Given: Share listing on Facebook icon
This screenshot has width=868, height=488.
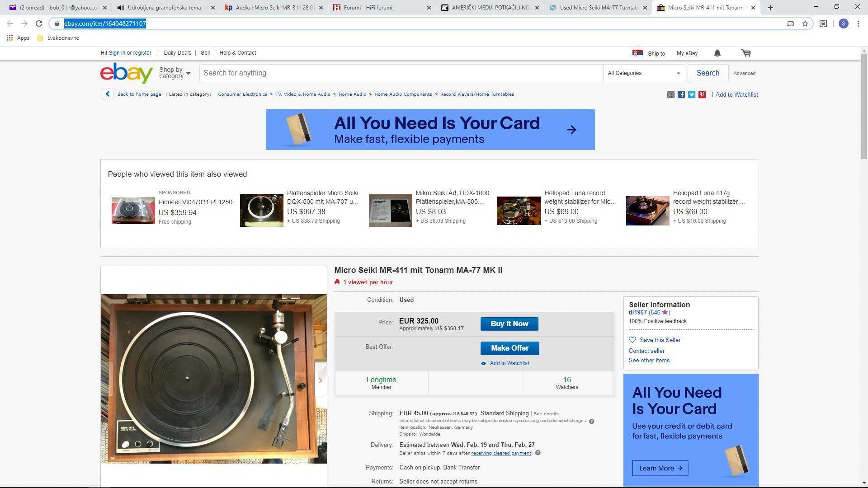Looking at the screenshot, I should (x=681, y=94).
